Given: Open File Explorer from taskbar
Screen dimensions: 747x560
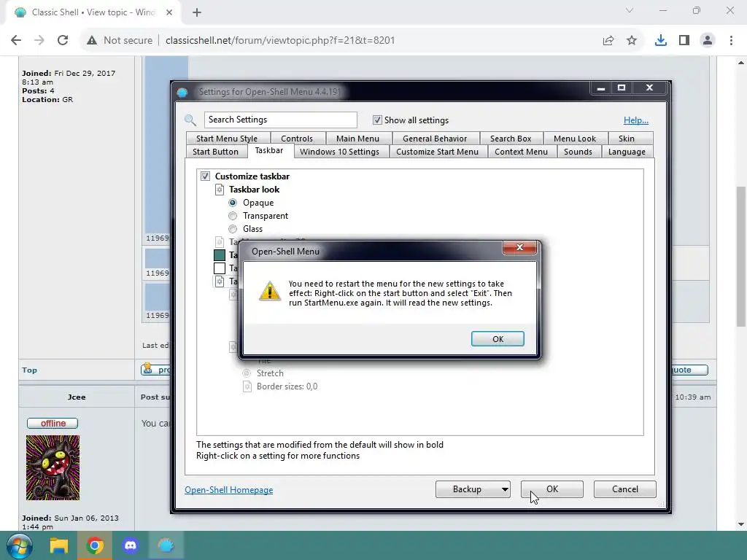Looking at the screenshot, I should [x=59, y=545].
